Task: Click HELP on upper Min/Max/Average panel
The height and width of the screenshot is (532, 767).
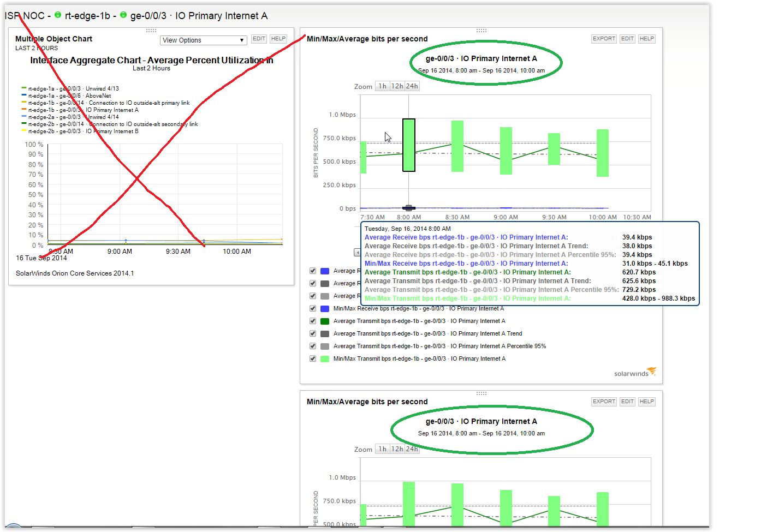Action: [647, 39]
